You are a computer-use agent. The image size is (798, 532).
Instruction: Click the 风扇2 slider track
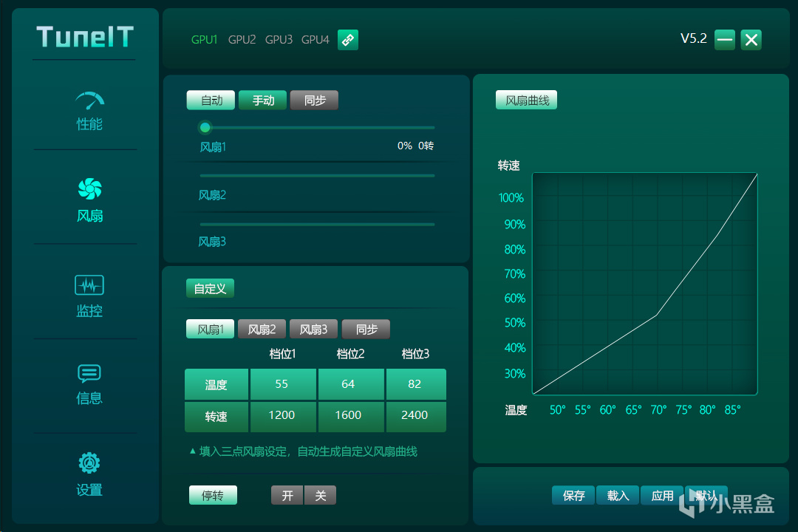tap(317, 176)
